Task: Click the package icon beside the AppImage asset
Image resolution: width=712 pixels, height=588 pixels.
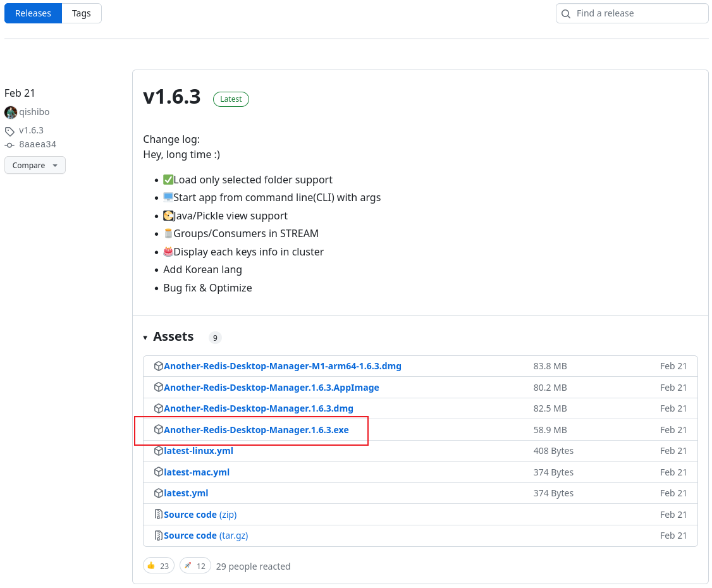Action: point(158,387)
